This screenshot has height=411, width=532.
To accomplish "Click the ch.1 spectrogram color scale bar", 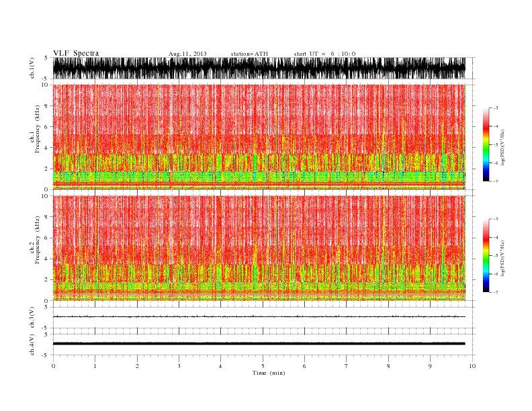I will point(486,145).
